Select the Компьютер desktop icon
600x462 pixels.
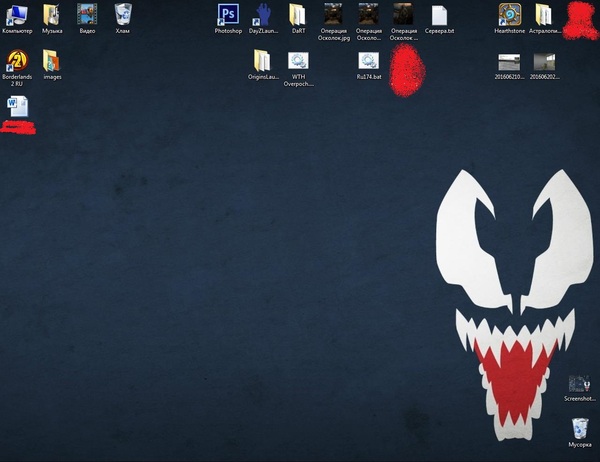pyautogui.click(x=17, y=14)
